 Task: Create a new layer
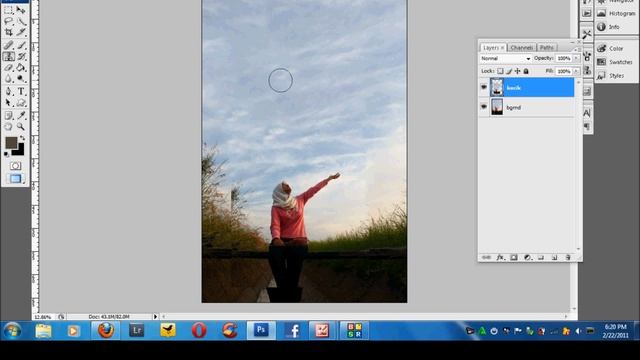(x=554, y=258)
